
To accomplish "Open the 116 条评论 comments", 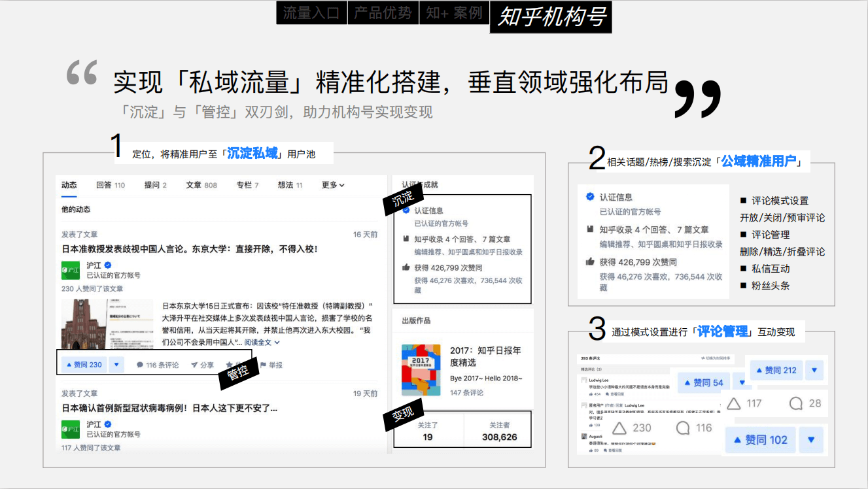I will [x=158, y=365].
